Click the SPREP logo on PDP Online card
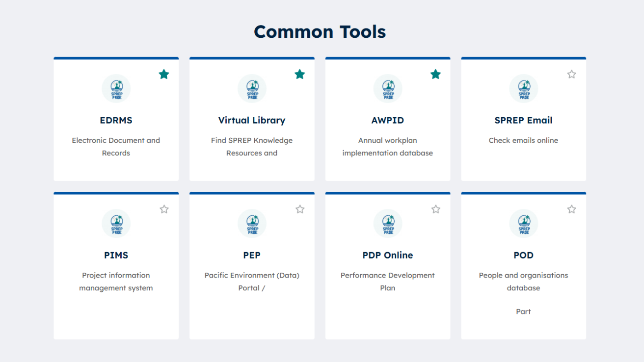 pyautogui.click(x=388, y=224)
